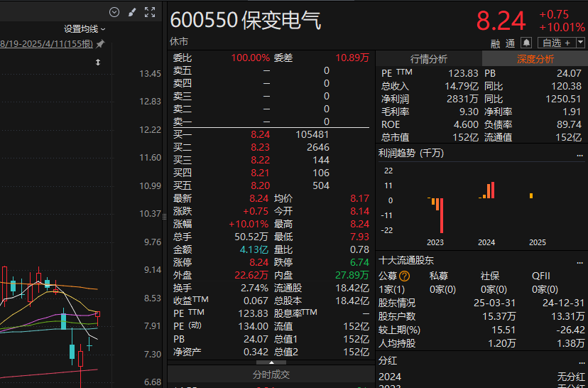The image size is (588, 388).
Task: Click the QFII 0家(0) holder count
Action: coord(545,289)
